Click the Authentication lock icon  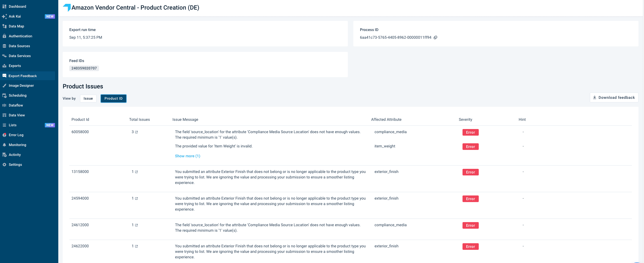pos(4,36)
